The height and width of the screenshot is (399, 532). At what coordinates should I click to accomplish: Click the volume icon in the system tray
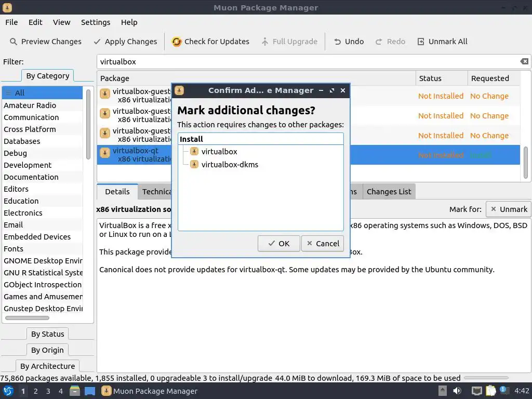coord(457,391)
